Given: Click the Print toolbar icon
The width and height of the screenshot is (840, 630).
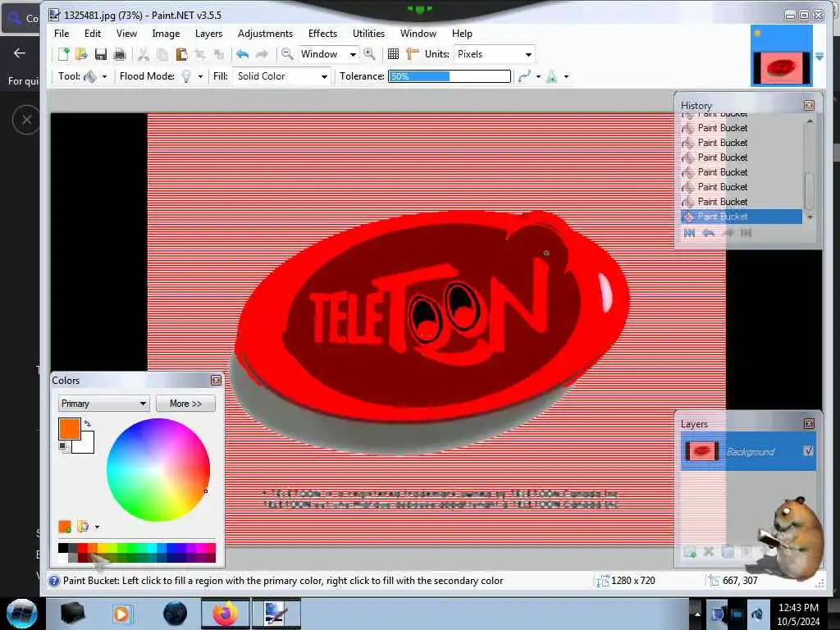Looking at the screenshot, I should point(120,54).
